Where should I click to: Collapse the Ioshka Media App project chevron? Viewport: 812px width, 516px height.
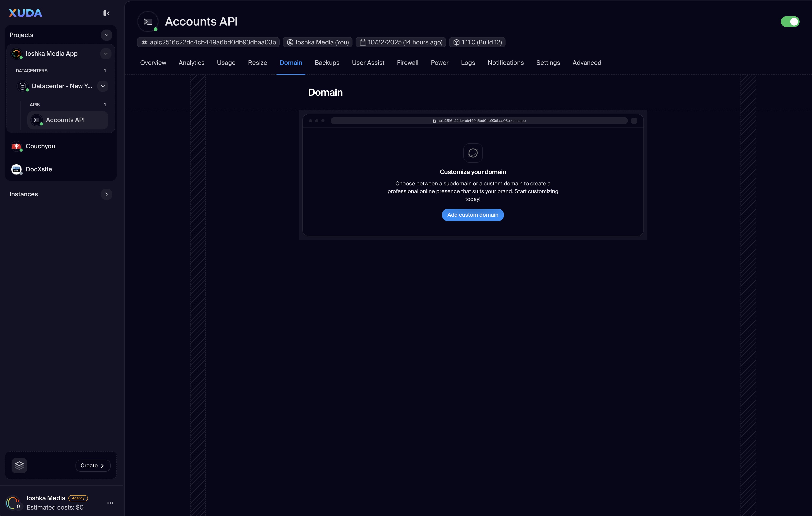point(106,54)
